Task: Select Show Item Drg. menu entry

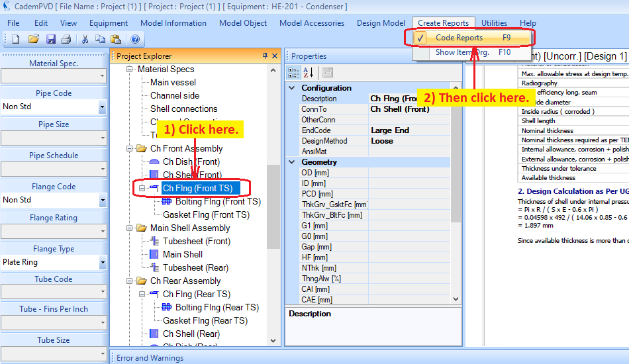Action: coord(461,52)
